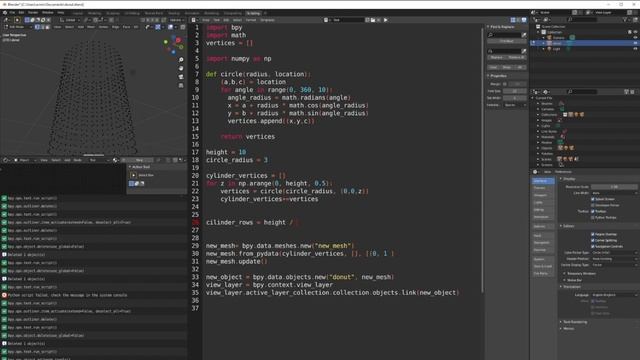Click the Replace button
The height and width of the screenshot is (360, 640).
point(496,58)
